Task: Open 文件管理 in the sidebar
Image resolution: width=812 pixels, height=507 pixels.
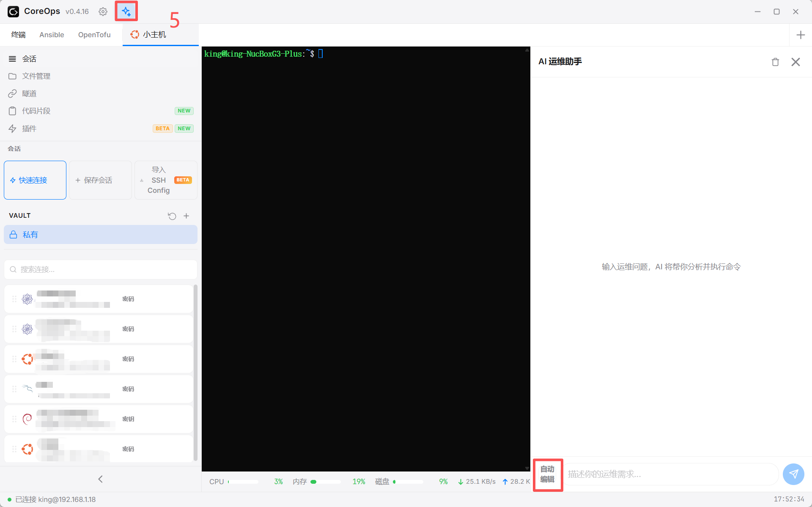Action: [101, 76]
